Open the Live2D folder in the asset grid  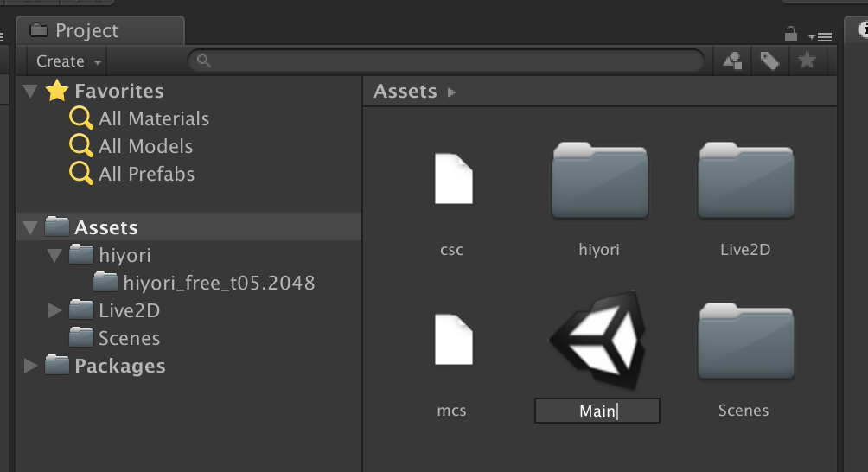point(745,181)
